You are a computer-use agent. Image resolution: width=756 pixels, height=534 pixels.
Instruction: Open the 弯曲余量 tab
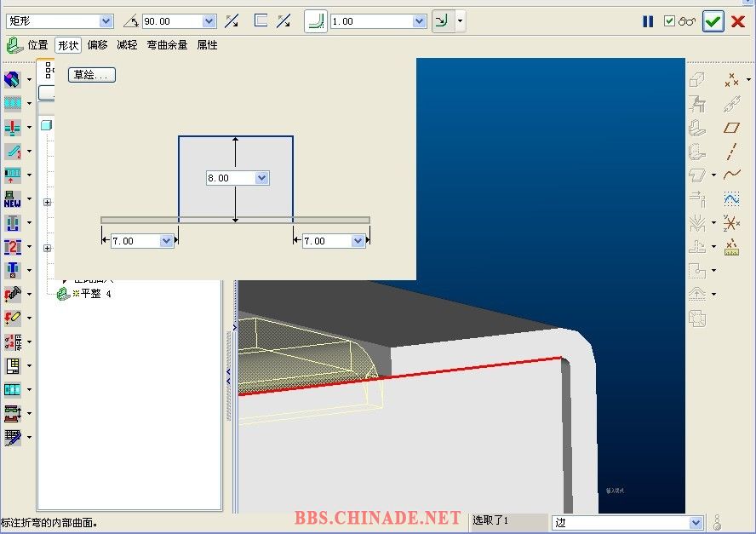point(167,45)
